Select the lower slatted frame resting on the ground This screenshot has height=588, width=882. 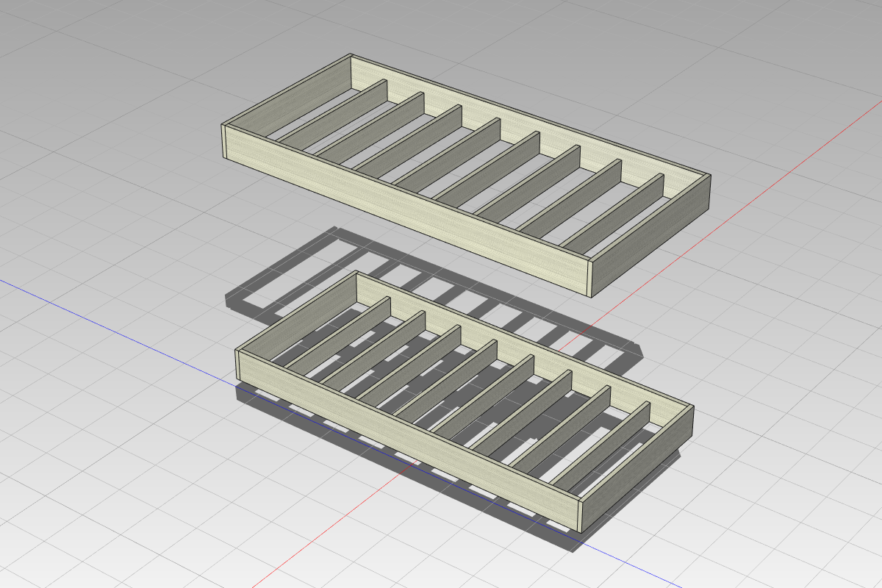465,401
